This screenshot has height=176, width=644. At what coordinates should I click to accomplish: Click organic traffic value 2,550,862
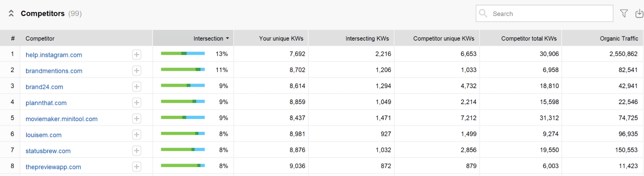[623, 54]
